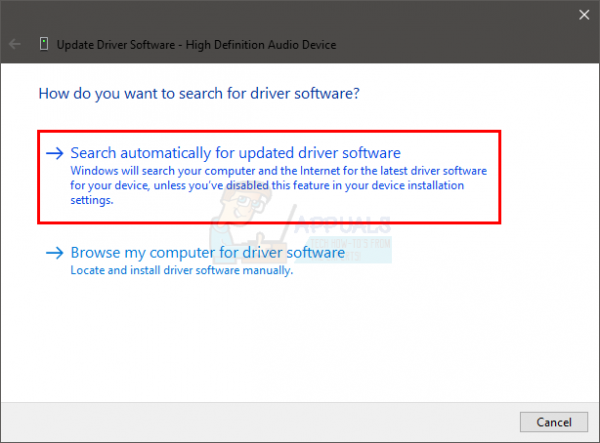Close the Update Driver Software dialog

click(584, 15)
